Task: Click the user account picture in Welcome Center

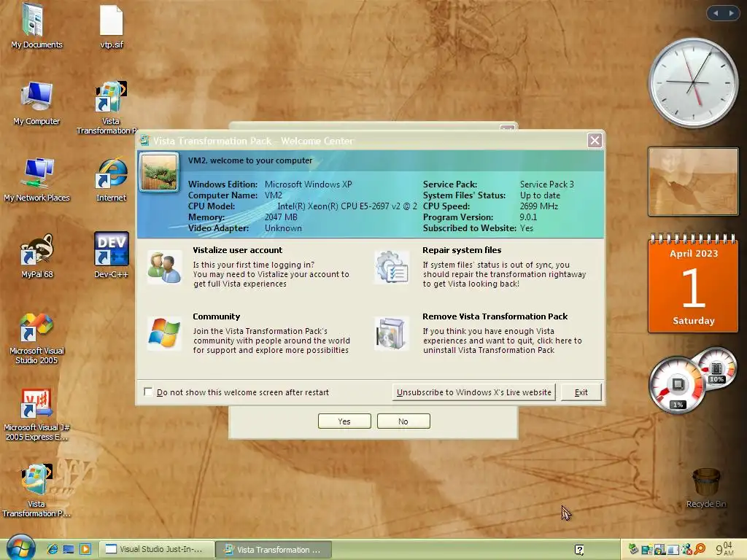Action: coord(159,172)
